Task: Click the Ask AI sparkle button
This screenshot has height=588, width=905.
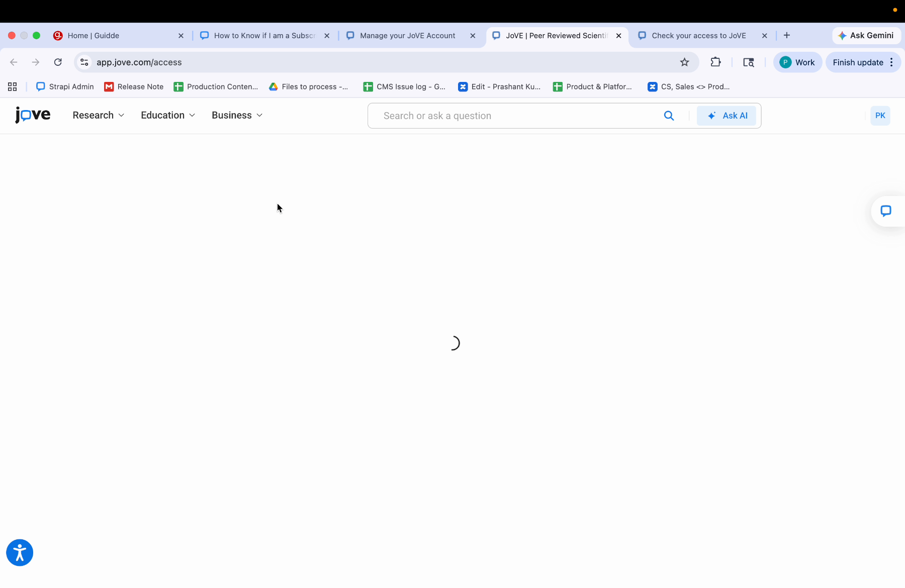Action: tap(727, 115)
